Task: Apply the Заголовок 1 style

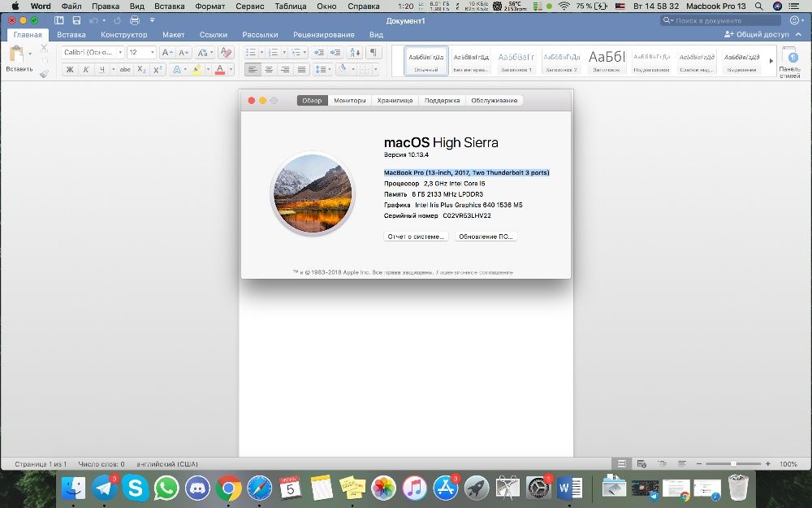Action: tap(516, 61)
